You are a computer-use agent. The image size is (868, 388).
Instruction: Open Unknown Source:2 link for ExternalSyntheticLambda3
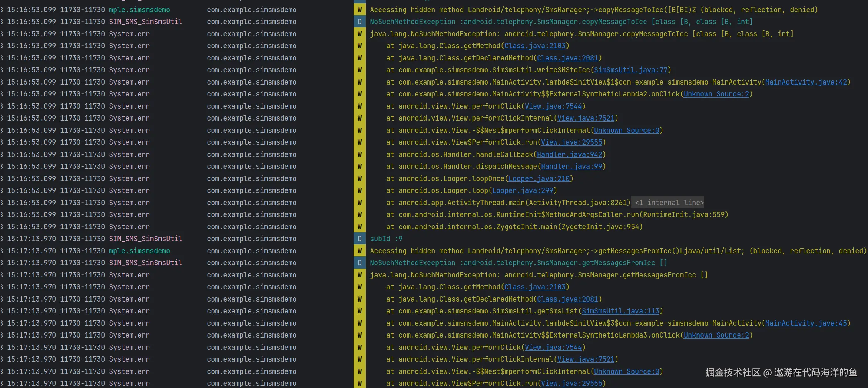tap(716, 335)
